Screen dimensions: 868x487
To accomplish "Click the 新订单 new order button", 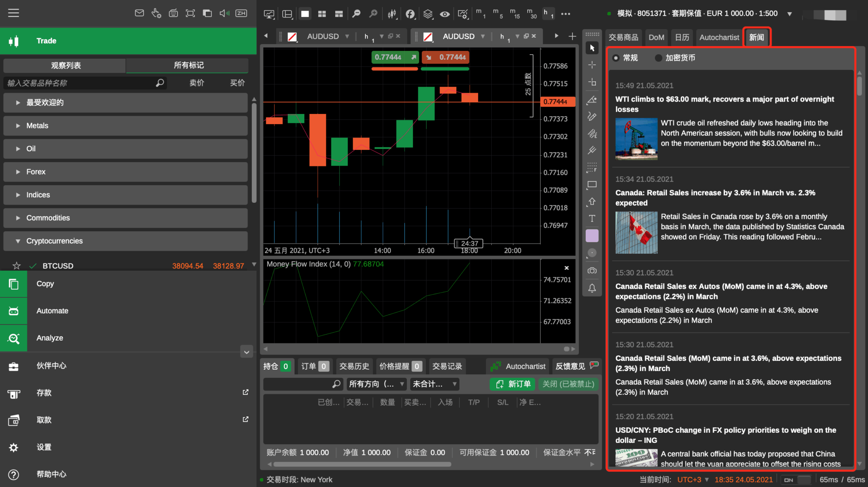I will 512,384.
